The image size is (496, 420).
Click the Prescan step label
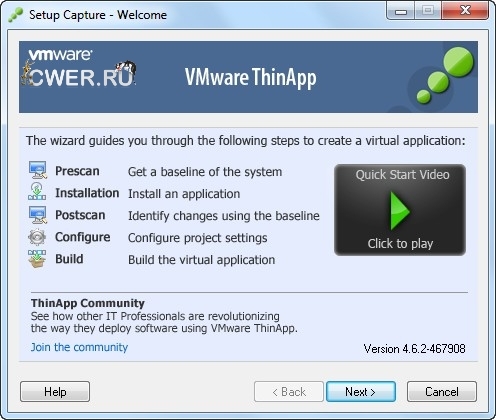click(77, 171)
